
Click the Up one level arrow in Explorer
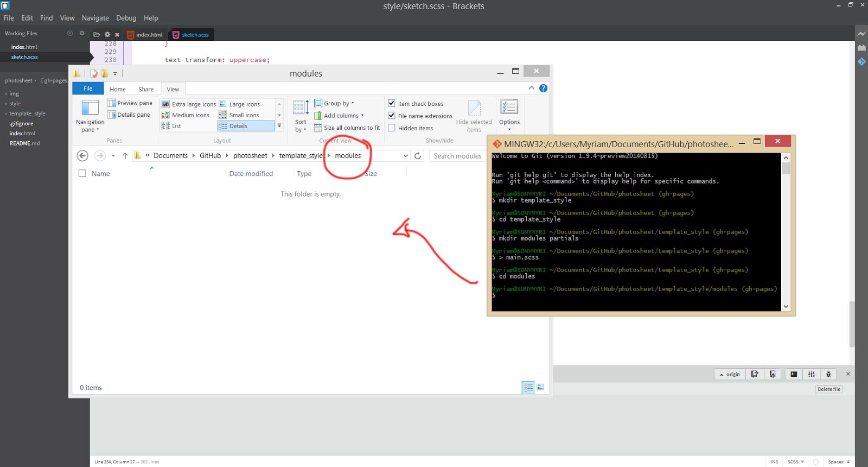(125, 156)
